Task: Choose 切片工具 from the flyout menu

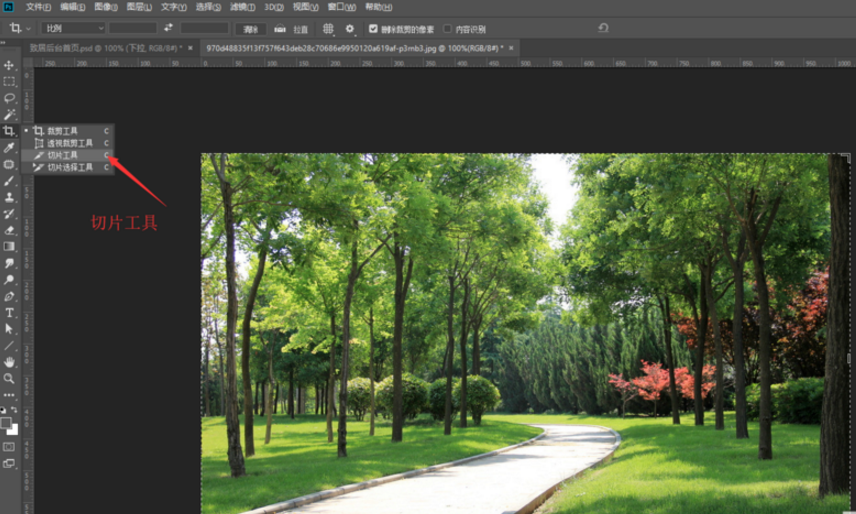Action: coord(62,156)
